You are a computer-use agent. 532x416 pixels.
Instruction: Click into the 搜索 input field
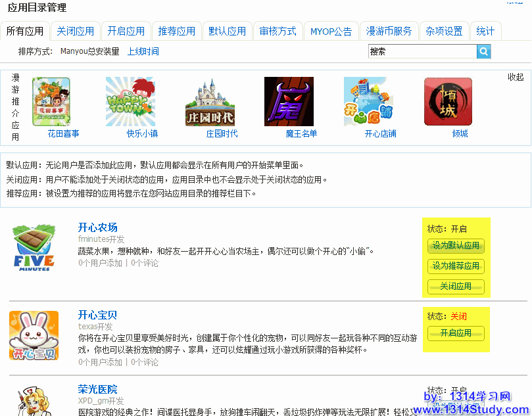click(x=422, y=51)
